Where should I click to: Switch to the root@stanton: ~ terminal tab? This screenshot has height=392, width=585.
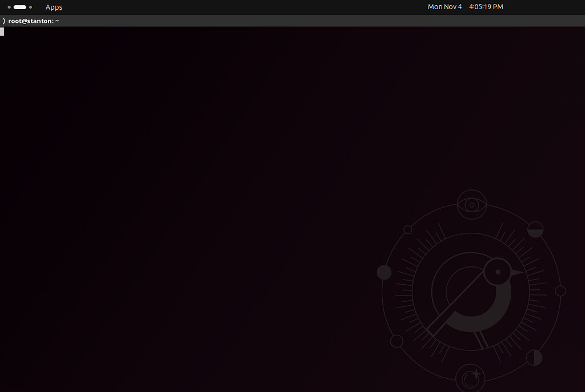pyautogui.click(x=33, y=21)
